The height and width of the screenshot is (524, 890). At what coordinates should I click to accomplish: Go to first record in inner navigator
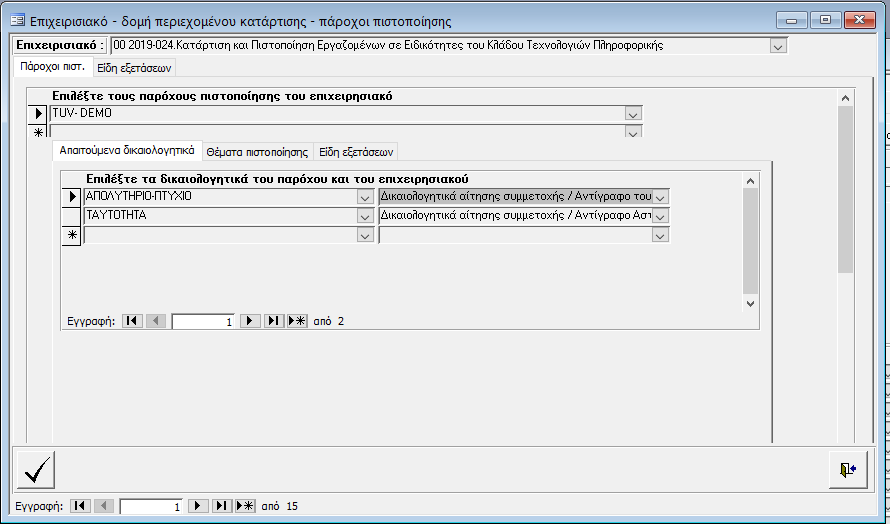pos(132,322)
